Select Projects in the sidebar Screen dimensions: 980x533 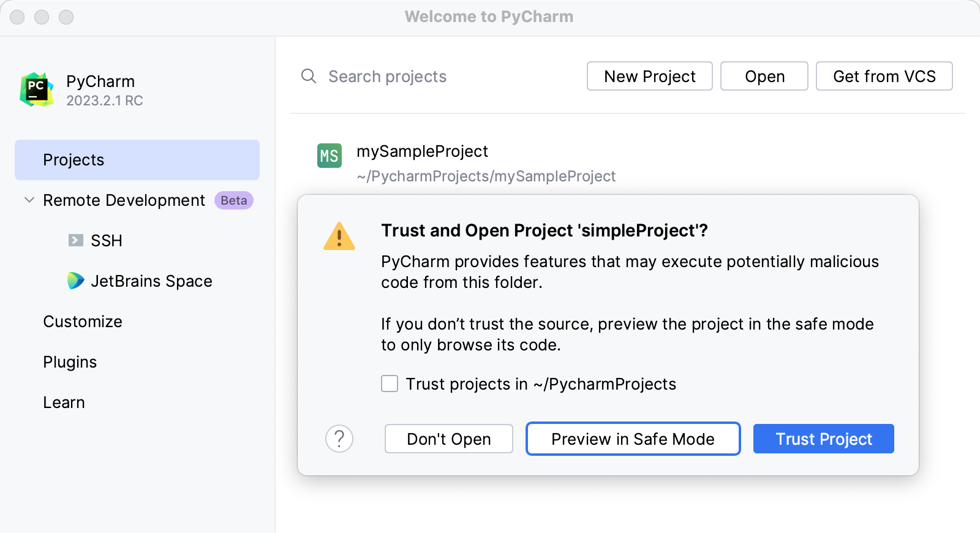pos(73,160)
